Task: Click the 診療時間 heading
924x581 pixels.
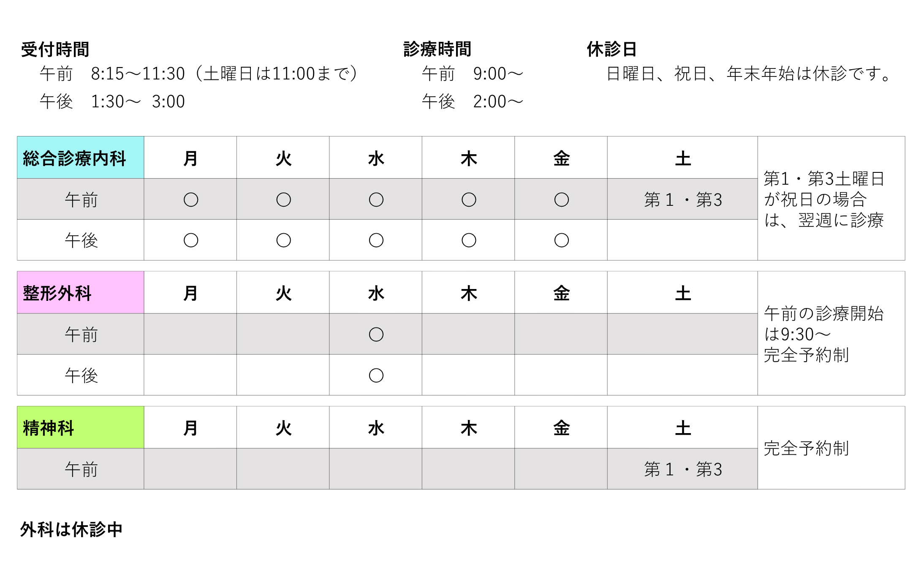Action: click(x=437, y=49)
